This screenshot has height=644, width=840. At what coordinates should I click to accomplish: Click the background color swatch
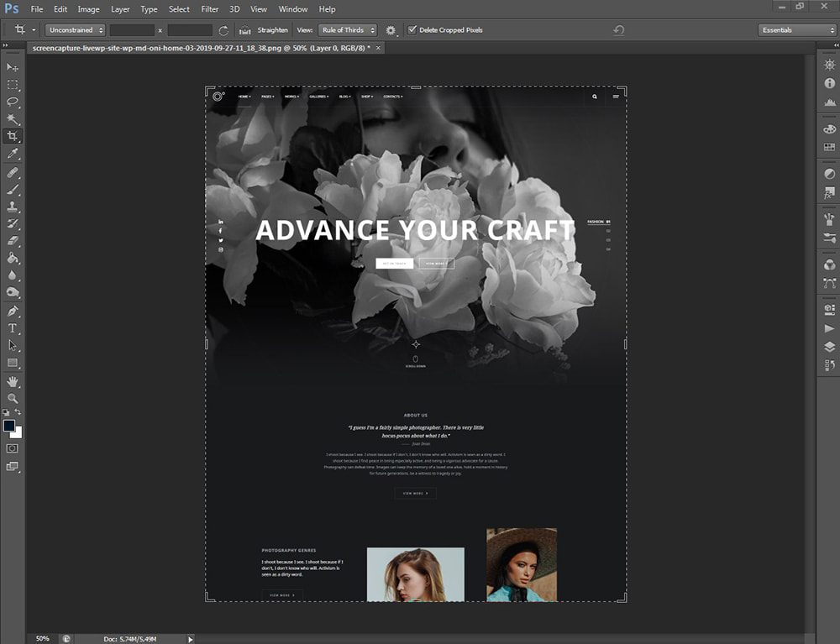pos(18,433)
